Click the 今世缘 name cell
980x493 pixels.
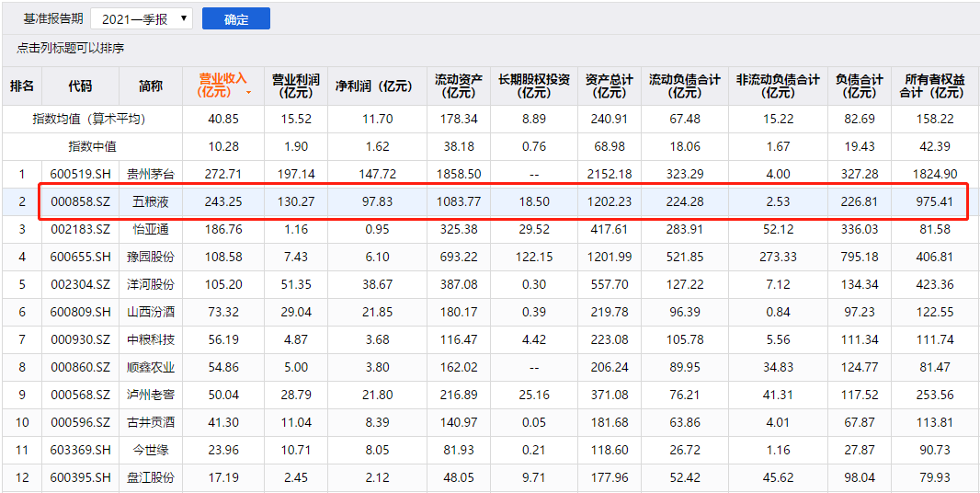(x=151, y=449)
